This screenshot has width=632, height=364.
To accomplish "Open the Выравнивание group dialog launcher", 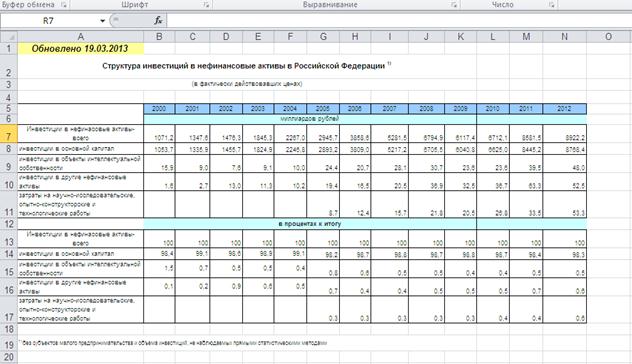I will coord(453,5).
